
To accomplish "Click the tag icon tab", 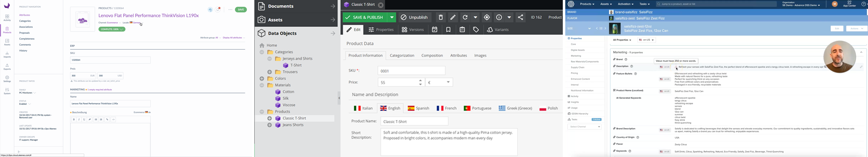I will pyautogui.click(x=476, y=30).
